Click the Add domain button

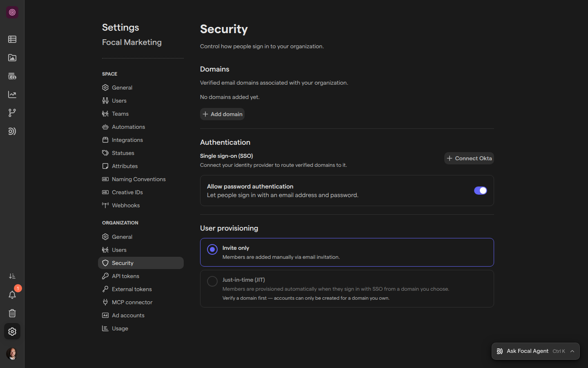[x=223, y=114]
